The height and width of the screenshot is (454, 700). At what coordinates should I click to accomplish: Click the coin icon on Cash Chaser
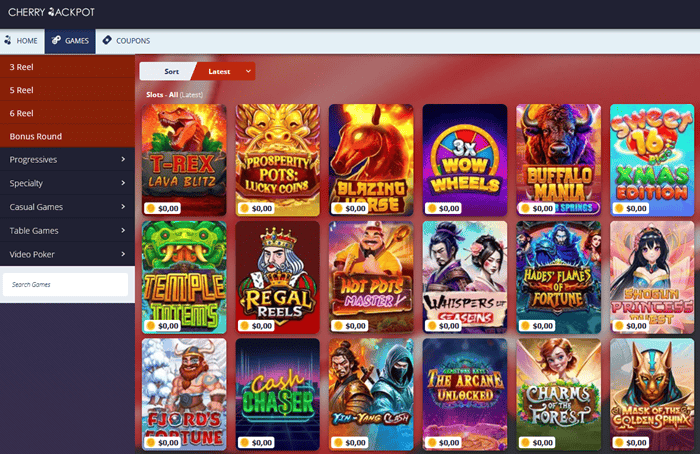tap(245, 442)
